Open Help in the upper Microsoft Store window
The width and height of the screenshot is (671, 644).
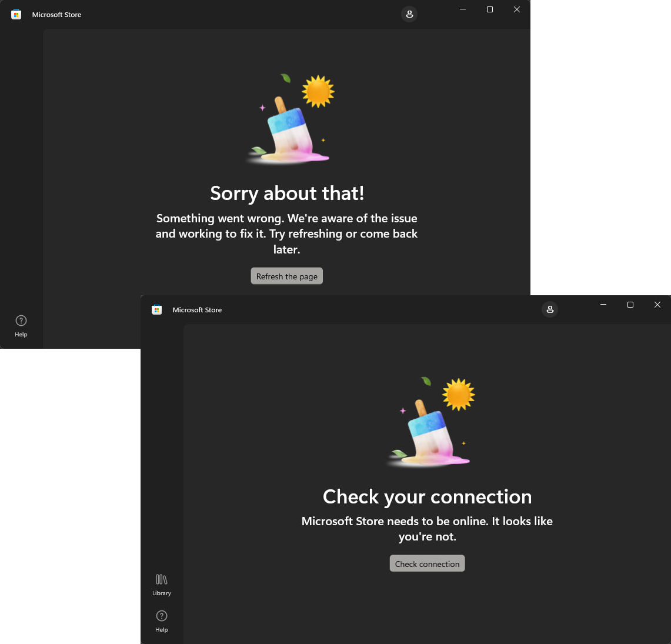[x=21, y=326]
